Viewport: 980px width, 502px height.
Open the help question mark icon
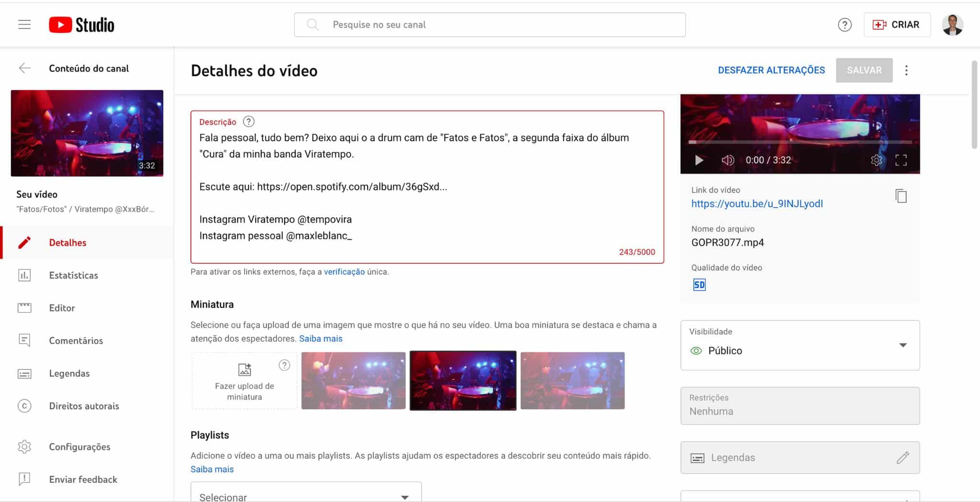pyautogui.click(x=845, y=25)
